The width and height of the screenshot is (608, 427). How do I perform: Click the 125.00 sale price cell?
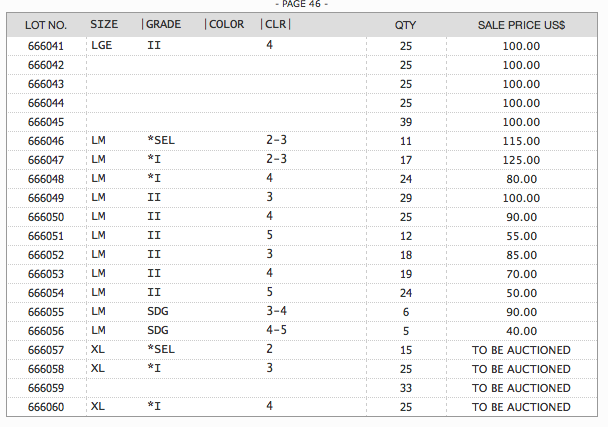(521, 160)
